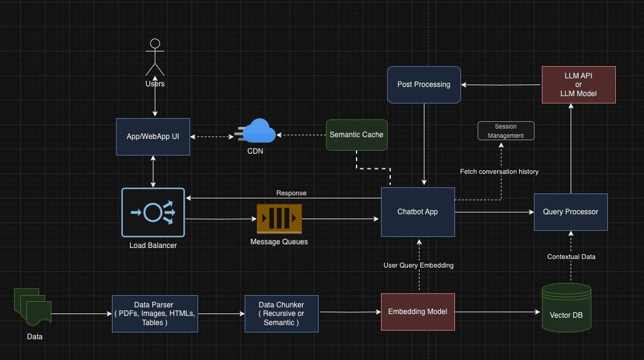Select the CDN cloud icon

(256, 132)
